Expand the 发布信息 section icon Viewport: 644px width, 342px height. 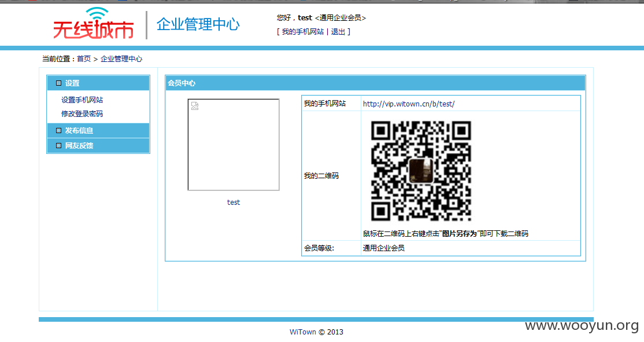point(59,130)
